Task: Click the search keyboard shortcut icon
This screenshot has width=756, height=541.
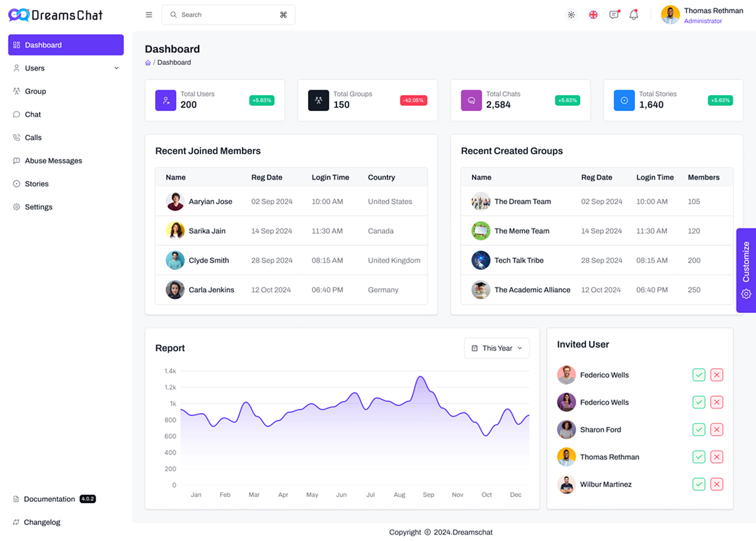Action: 283,15
